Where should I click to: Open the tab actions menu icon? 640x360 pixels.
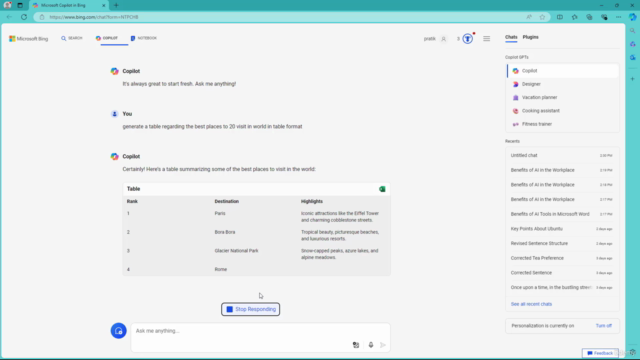click(20, 5)
